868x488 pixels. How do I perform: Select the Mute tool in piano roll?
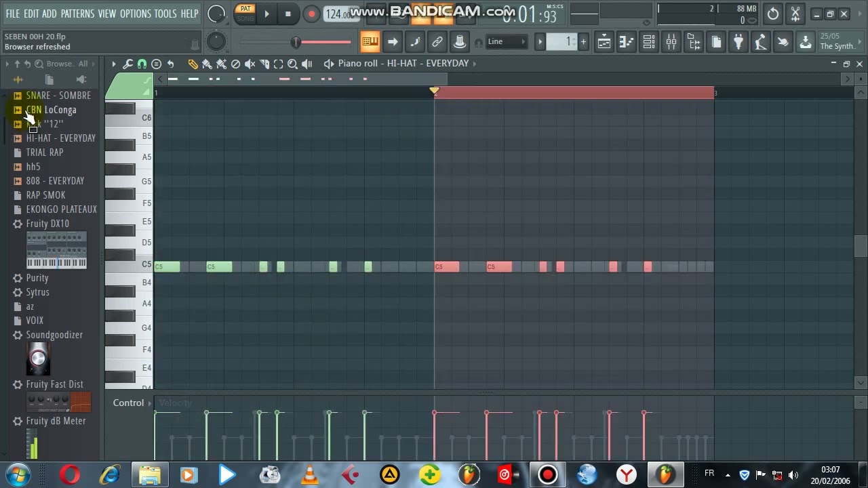(x=250, y=64)
